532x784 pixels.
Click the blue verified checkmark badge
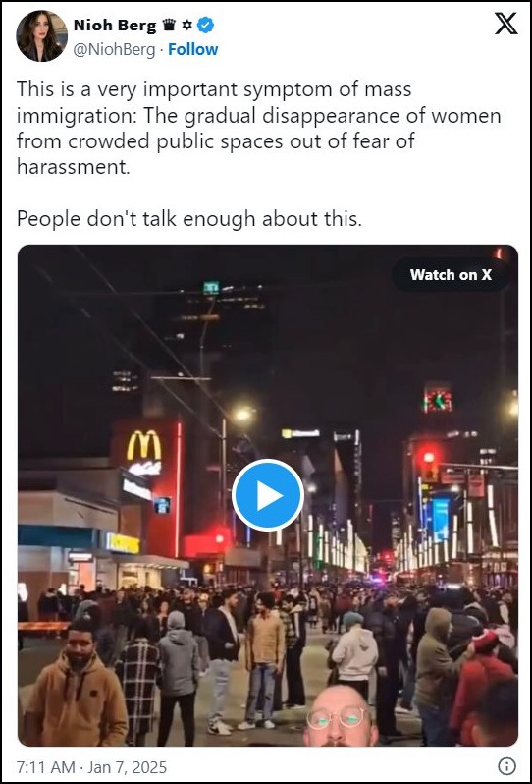(205, 25)
